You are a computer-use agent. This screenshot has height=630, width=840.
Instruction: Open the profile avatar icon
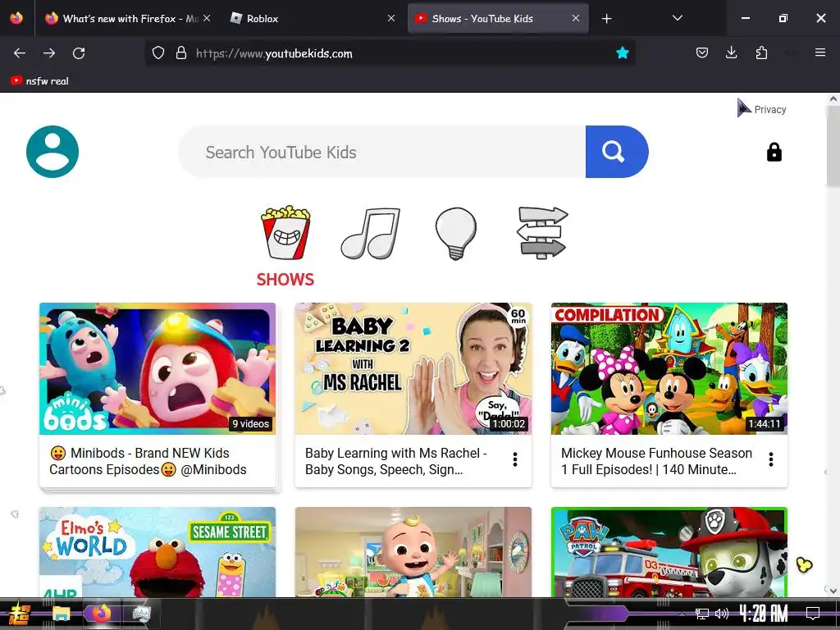[52, 152]
